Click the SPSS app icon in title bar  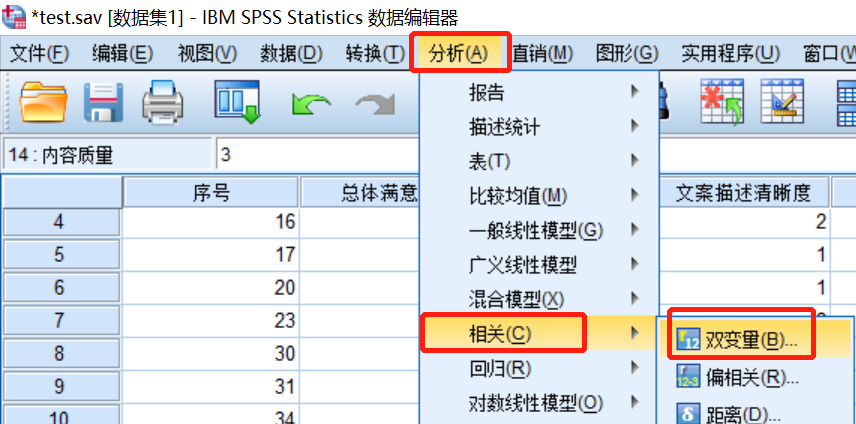14,17
